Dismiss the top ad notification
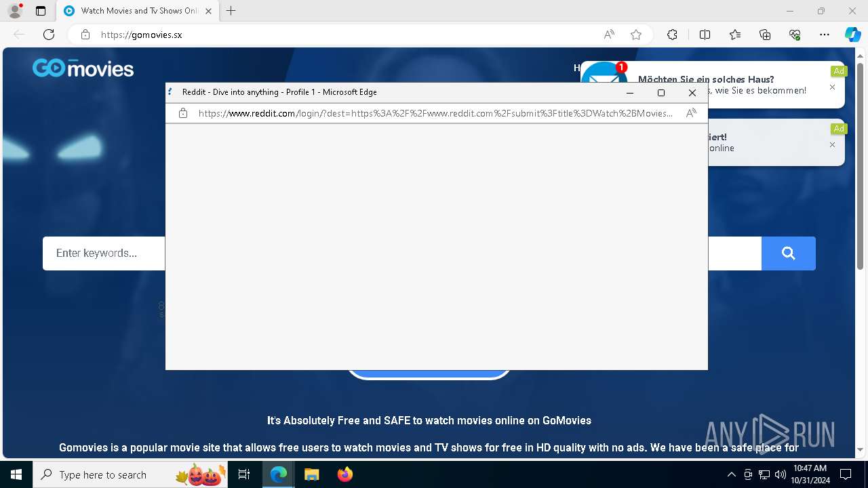Viewport: 868px width, 488px height. (x=833, y=87)
